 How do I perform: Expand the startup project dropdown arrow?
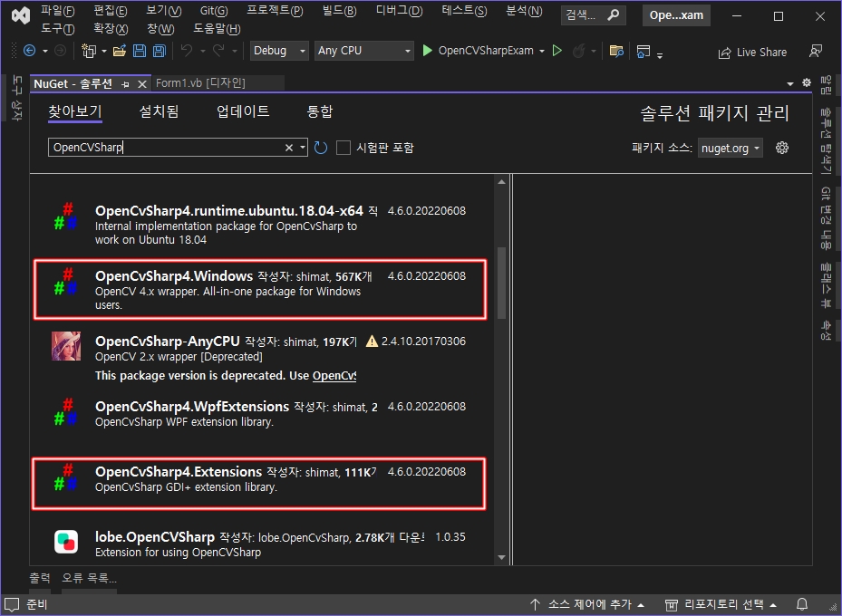(542, 51)
